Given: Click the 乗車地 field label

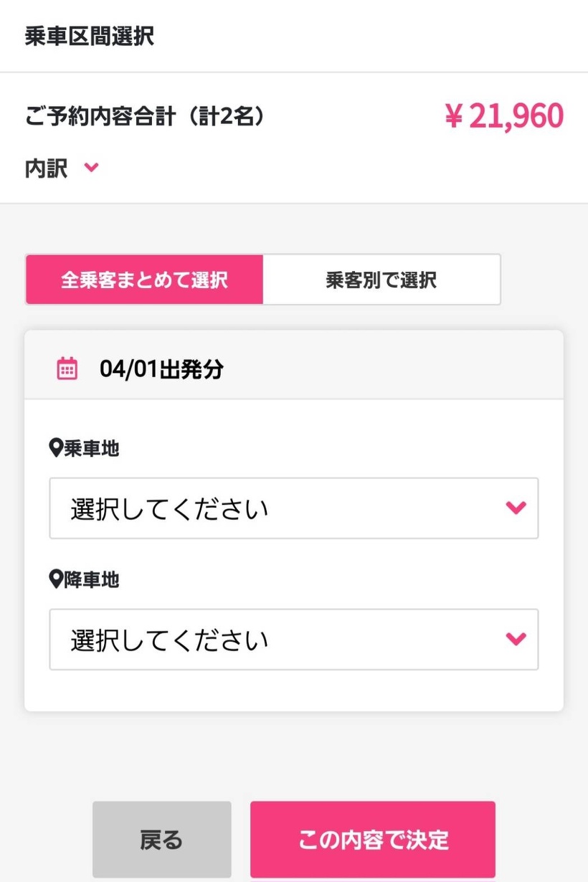Looking at the screenshot, I should click(92, 449).
